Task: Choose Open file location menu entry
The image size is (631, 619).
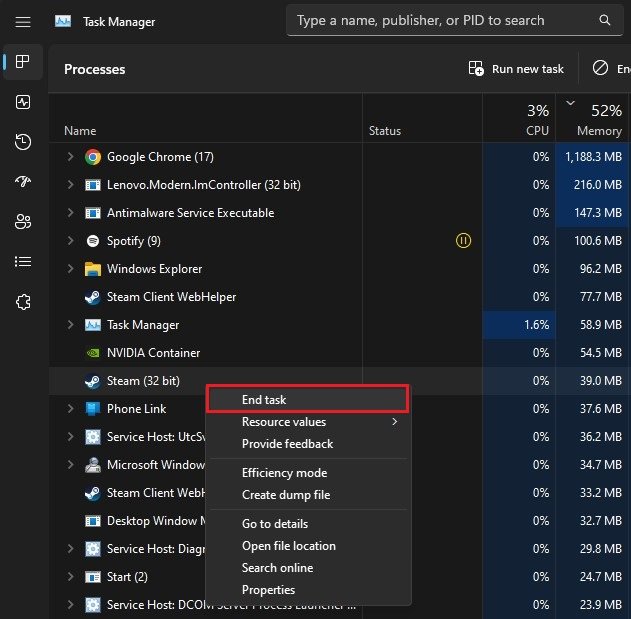Action: tap(288, 546)
